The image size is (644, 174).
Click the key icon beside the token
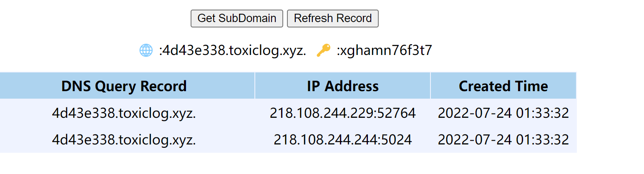[x=323, y=51]
